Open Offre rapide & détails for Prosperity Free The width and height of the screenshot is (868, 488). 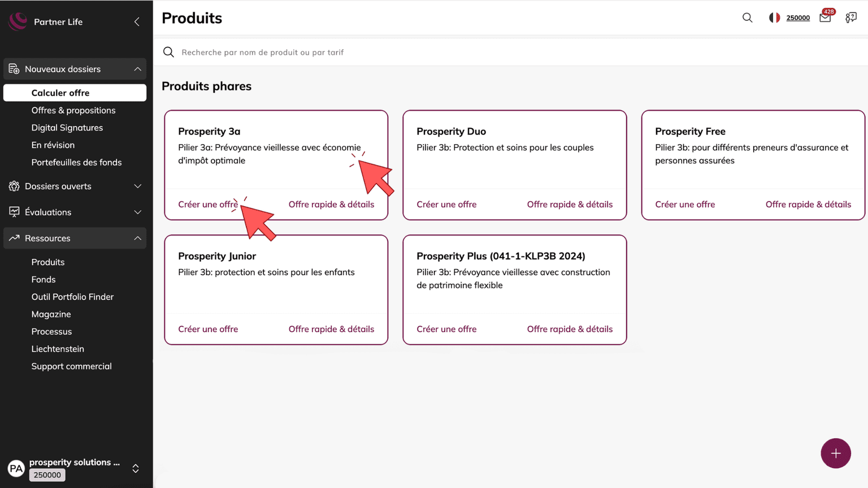[808, 204]
